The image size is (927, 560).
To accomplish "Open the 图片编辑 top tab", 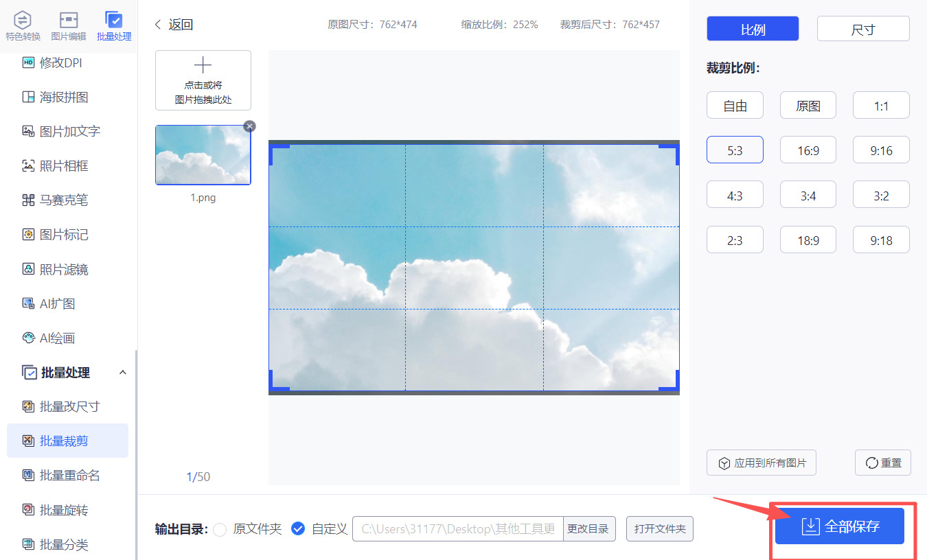I will pyautogui.click(x=69, y=26).
